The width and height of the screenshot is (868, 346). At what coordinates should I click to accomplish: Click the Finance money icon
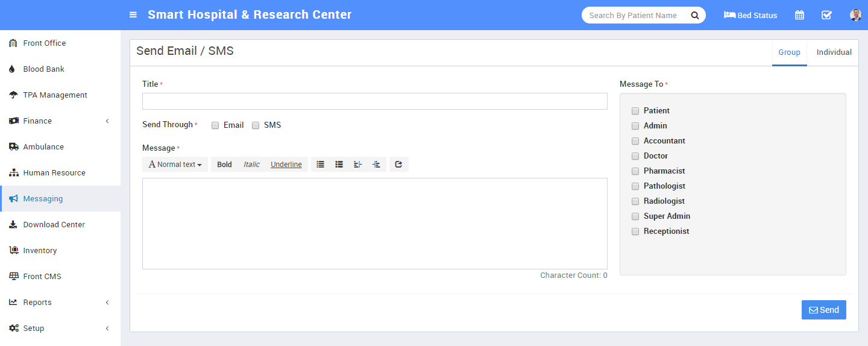(13, 121)
